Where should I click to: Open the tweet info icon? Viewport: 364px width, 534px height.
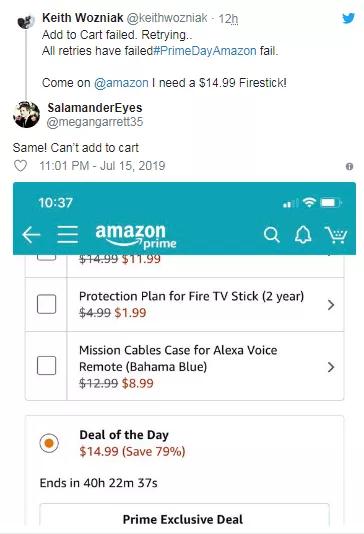point(349,167)
